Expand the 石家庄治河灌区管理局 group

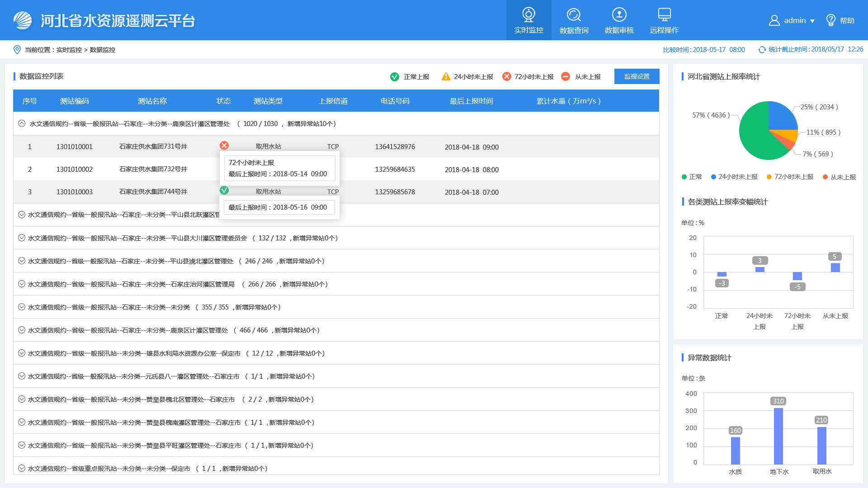click(x=21, y=284)
